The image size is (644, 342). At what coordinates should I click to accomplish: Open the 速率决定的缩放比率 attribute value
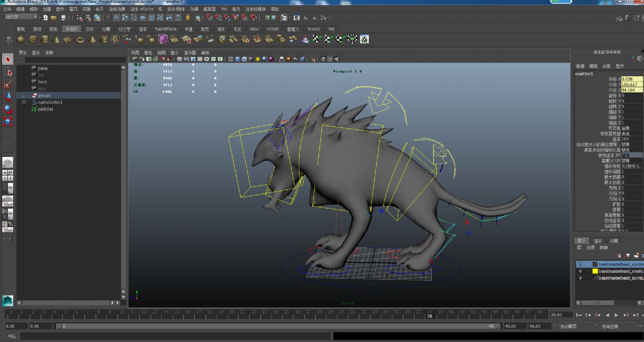click(632, 150)
